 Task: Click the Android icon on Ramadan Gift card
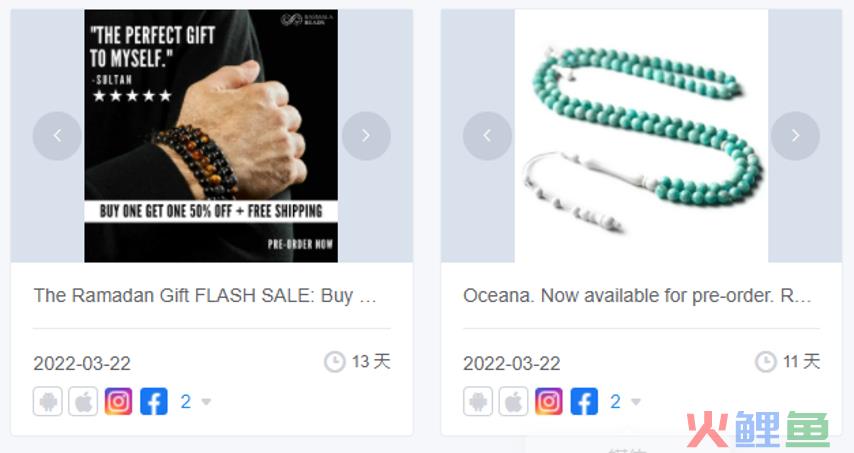[47, 402]
